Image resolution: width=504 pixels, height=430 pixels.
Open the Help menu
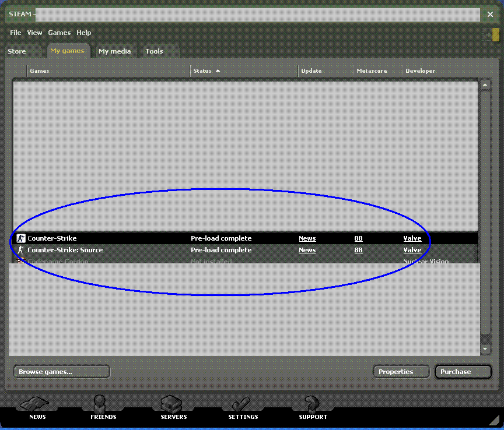click(x=83, y=33)
